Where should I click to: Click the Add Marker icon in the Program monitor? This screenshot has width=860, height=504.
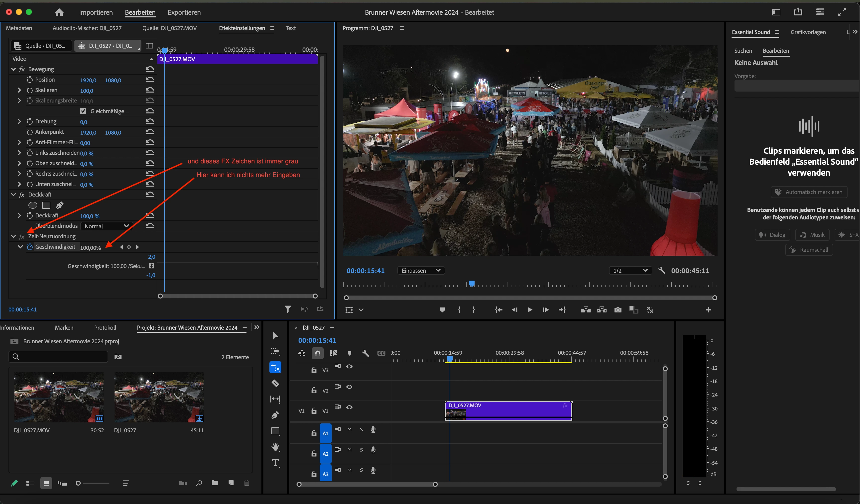[x=442, y=310]
